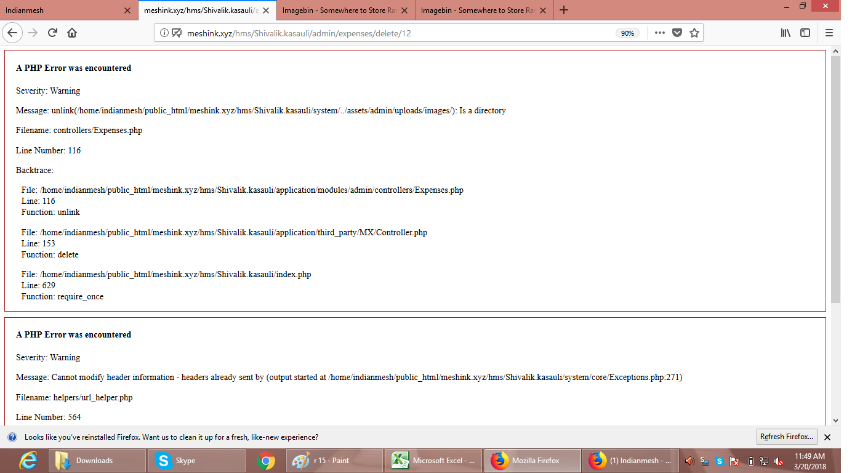Click the Shivalik.kasauli/index.php file path

(x=166, y=275)
